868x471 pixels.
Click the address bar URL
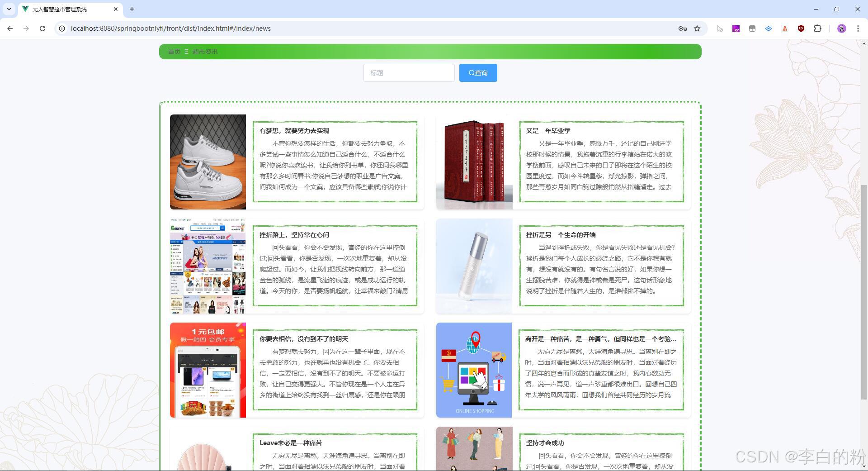tap(171, 29)
